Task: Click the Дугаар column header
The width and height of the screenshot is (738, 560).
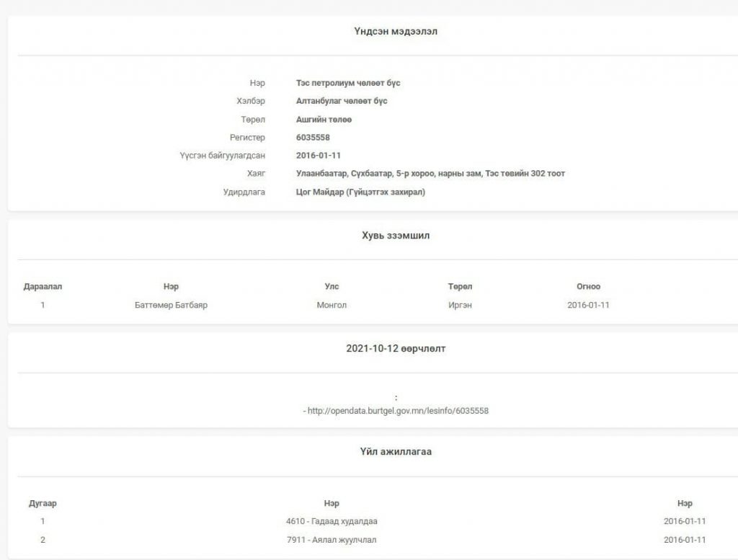Action: pos(43,504)
